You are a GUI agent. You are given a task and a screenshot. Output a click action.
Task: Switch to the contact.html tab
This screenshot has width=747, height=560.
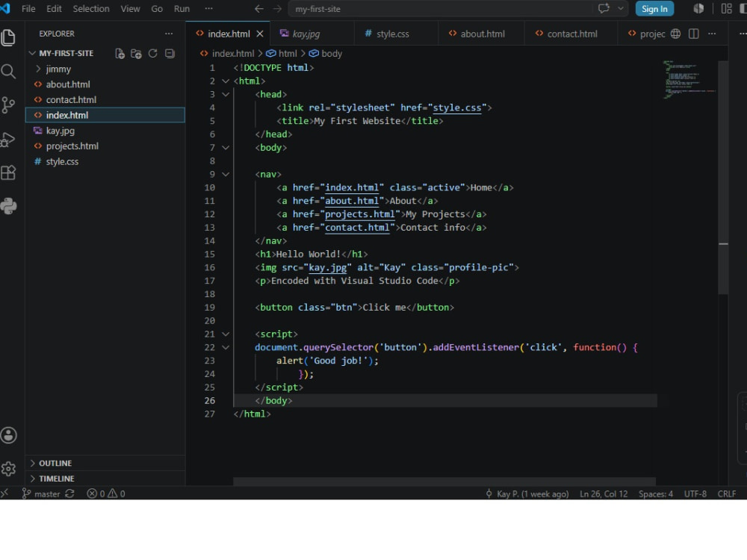click(571, 34)
